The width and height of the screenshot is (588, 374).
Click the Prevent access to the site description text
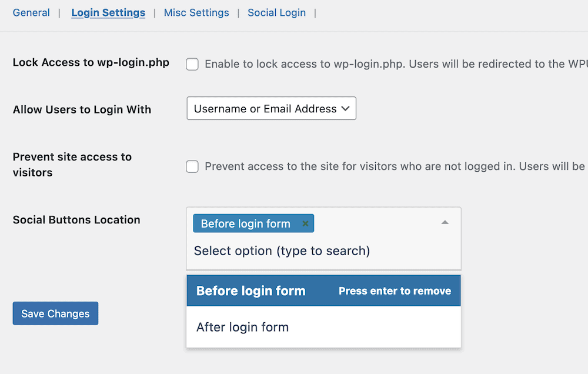(x=396, y=166)
